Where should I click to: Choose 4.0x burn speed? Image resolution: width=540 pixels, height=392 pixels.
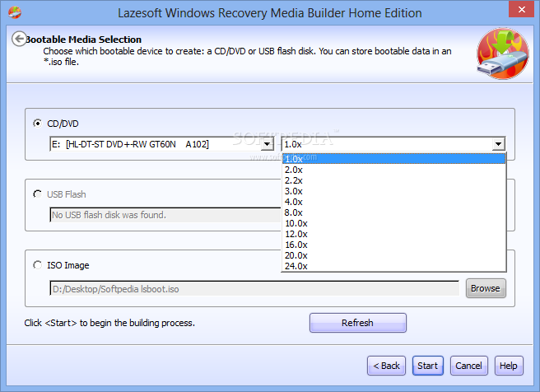point(394,202)
